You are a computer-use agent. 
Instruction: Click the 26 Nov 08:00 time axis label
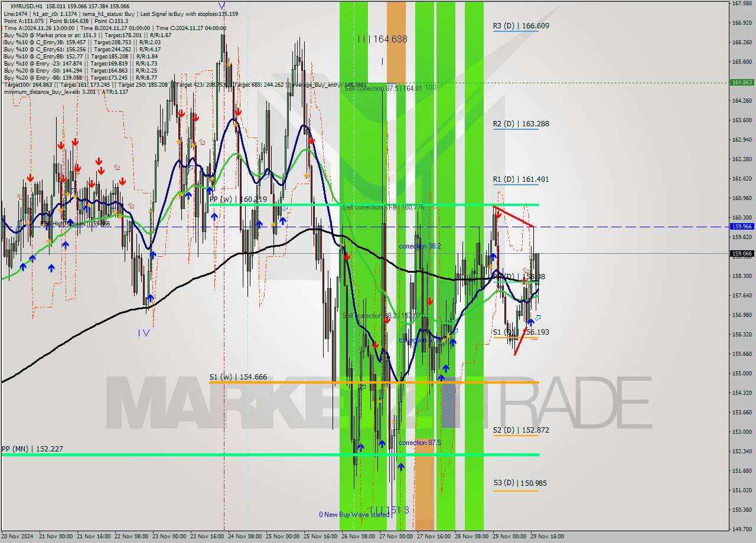(x=357, y=537)
